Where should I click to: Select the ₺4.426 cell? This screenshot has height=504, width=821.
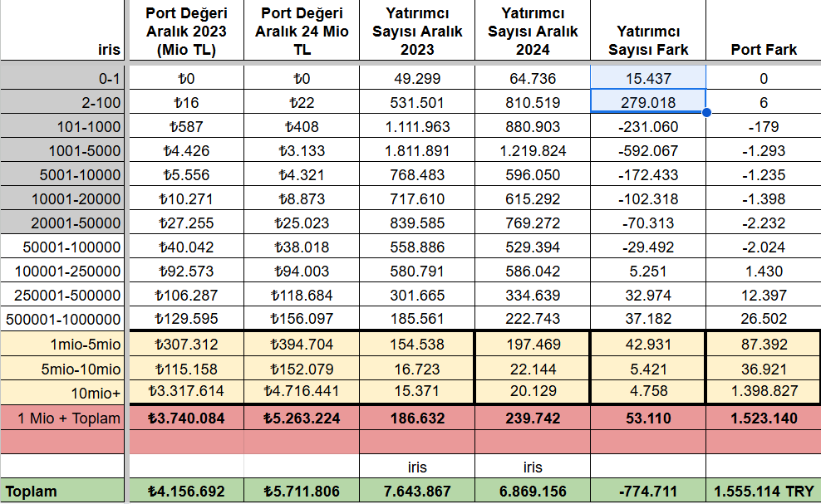186,150
